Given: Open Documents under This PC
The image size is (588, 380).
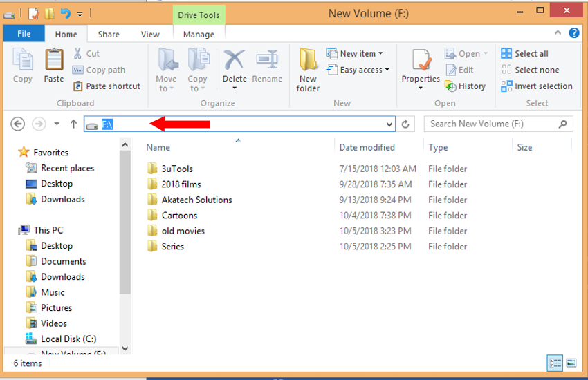Looking at the screenshot, I should (56, 261).
